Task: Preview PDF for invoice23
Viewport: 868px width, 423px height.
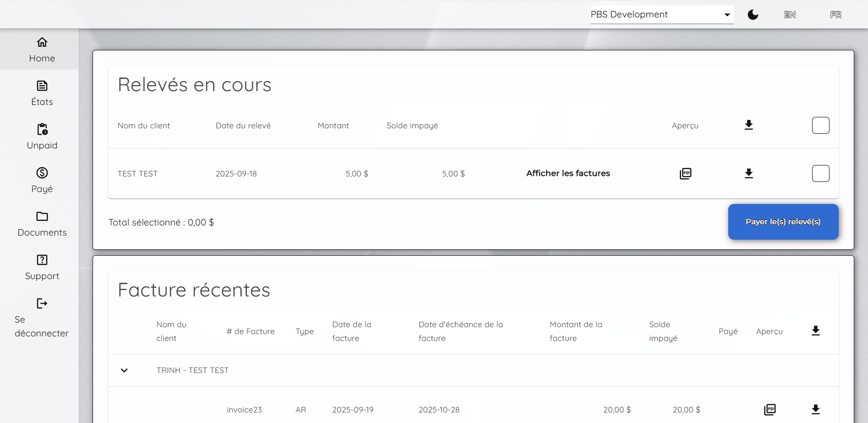Action: click(769, 410)
